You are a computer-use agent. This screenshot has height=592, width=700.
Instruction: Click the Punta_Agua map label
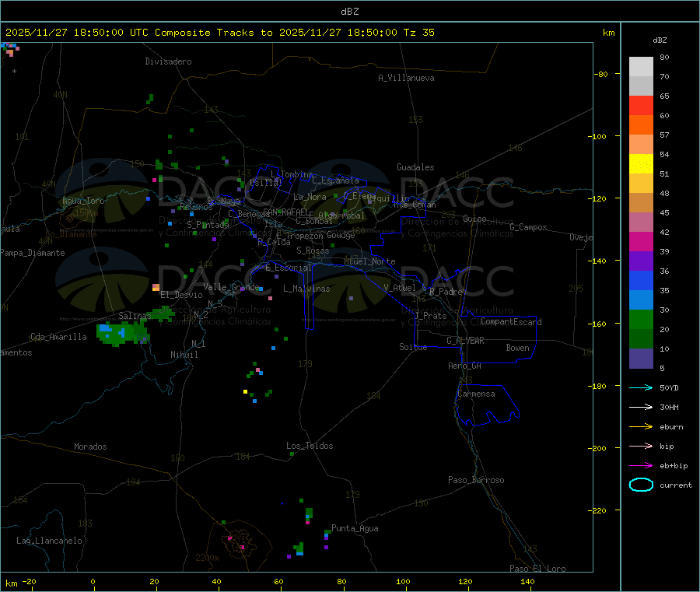pos(355,528)
